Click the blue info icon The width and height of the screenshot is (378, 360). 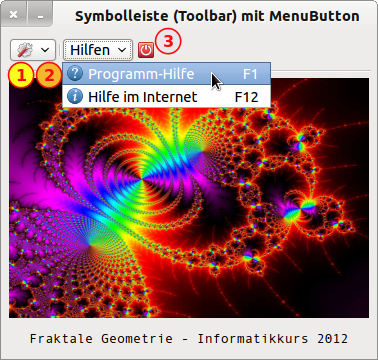coord(75,97)
